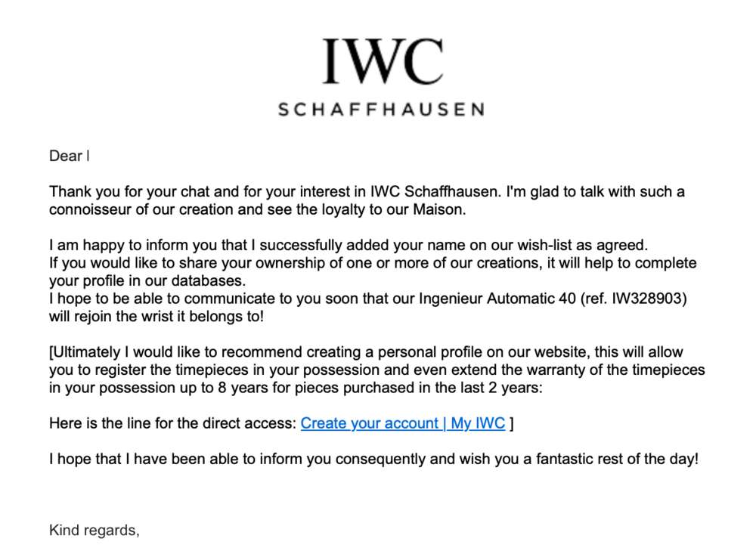Click the phrase connoisseur of our creation

pyautogui.click(x=135, y=209)
